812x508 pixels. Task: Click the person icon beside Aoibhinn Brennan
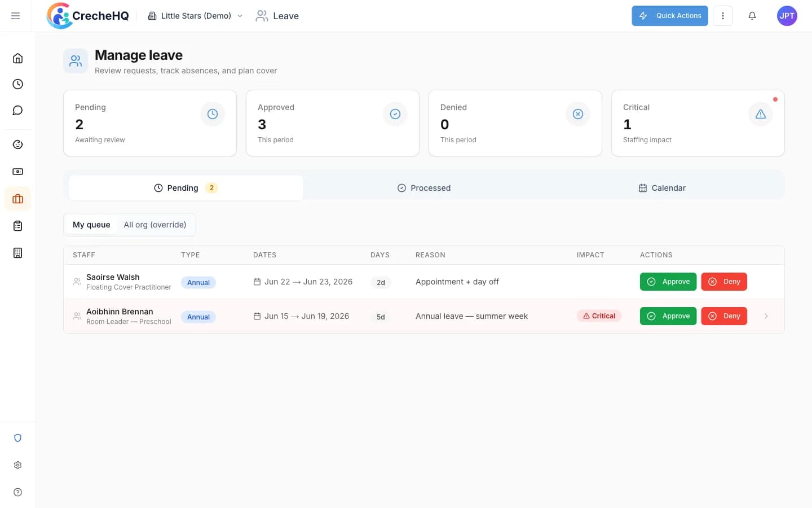click(77, 316)
